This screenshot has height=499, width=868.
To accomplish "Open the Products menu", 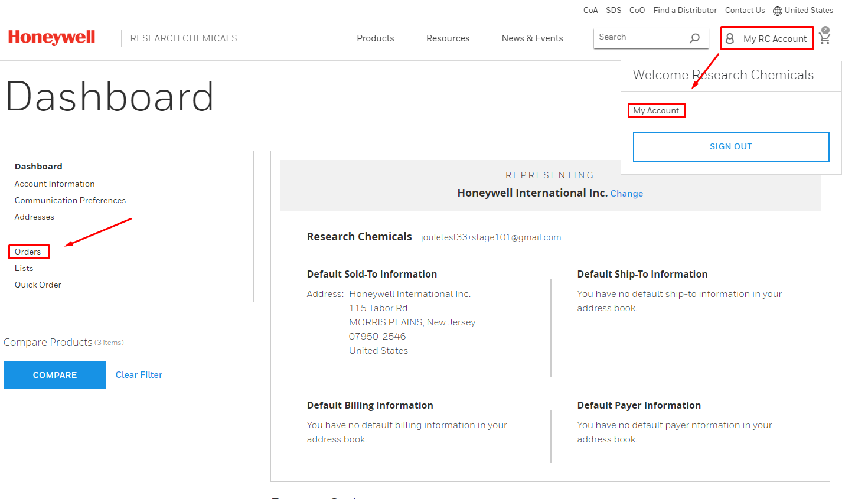I will [x=375, y=38].
